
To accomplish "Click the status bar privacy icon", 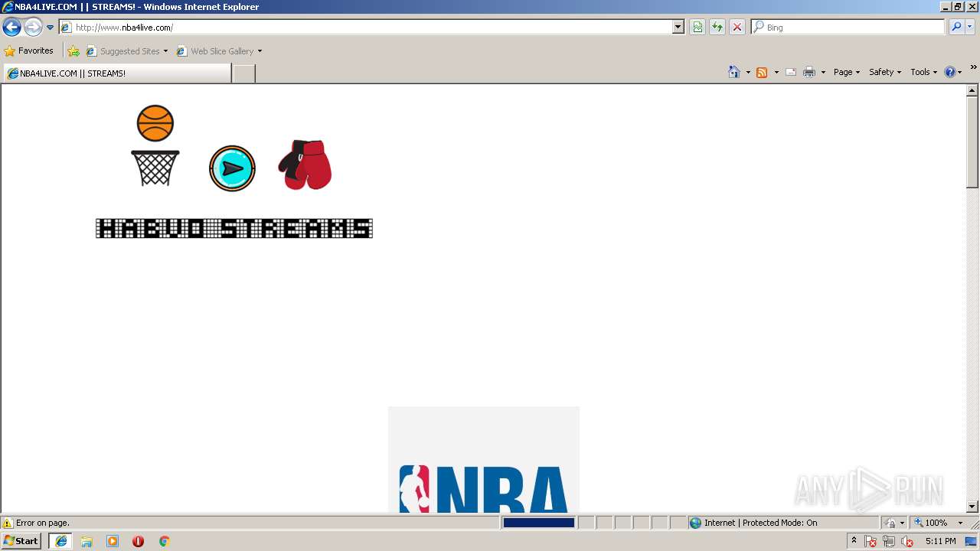I will point(890,523).
